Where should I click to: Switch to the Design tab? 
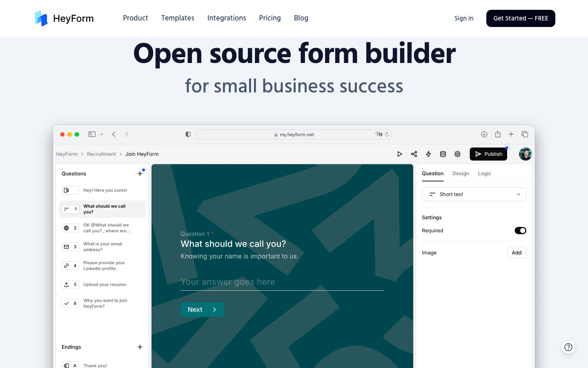pos(461,174)
